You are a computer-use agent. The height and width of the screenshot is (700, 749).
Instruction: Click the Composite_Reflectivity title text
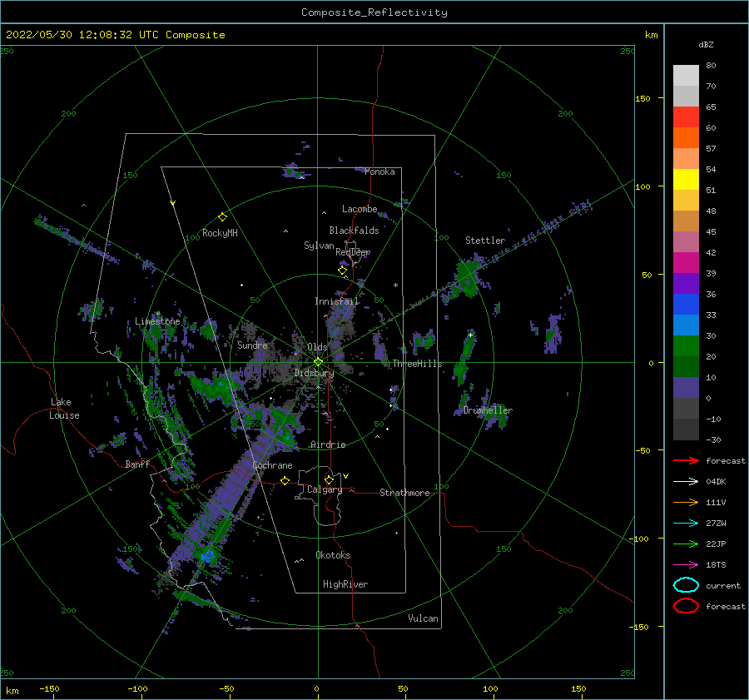click(x=374, y=12)
